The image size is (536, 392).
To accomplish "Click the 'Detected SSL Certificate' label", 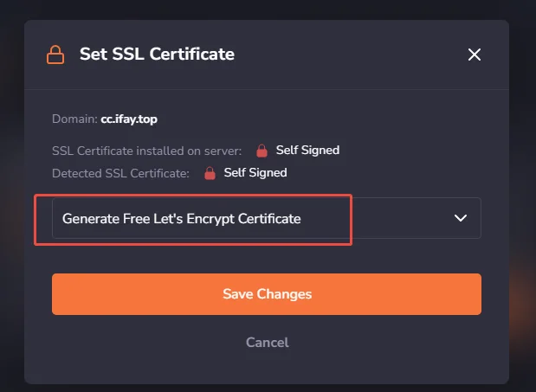I will pyautogui.click(x=120, y=173).
